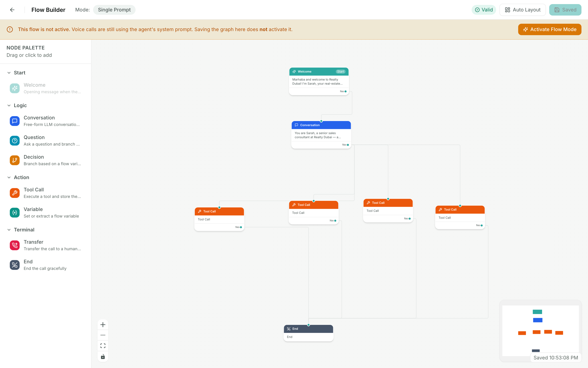Click the Tool Call palette icon
Image resolution: width=588 pixels, height=368 pixels.
pos(14,193)
